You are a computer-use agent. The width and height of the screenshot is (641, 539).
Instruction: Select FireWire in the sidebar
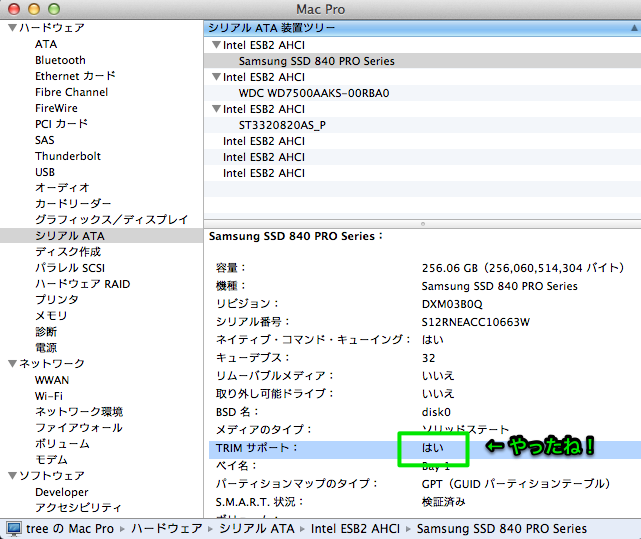[x=56, y=108]
